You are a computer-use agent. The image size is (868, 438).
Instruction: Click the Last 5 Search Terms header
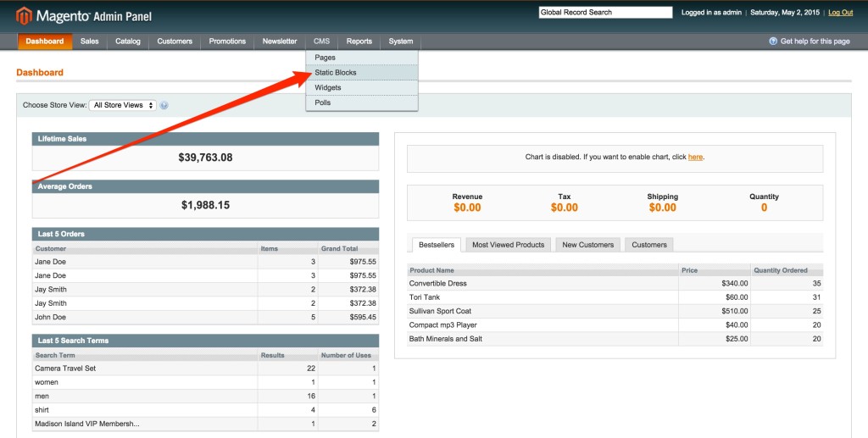tap(205, 341)
